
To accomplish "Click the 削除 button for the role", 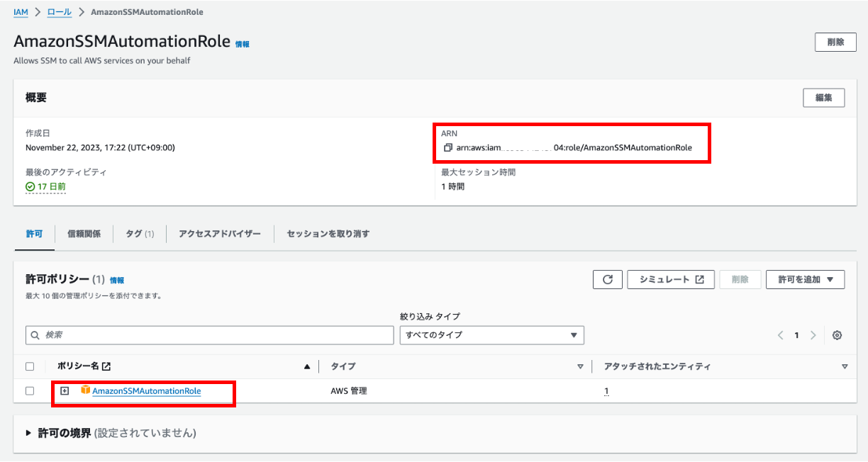I will tap(835, 42).
